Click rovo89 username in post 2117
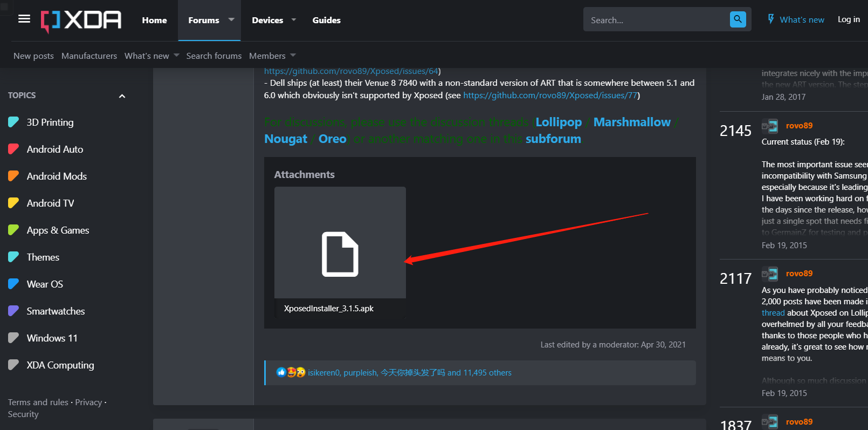Viewport: 868px width, 430px height. click(799, 273)
